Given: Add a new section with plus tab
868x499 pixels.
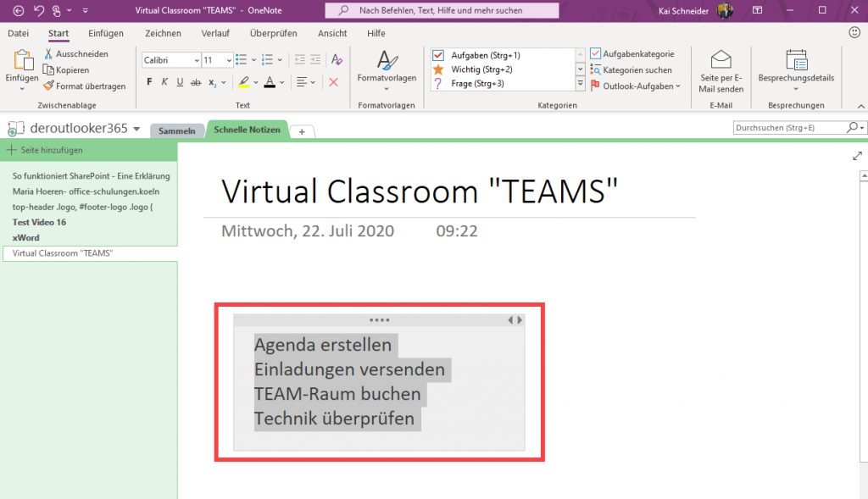Looking at the screenshot, I should coord(302,131).
